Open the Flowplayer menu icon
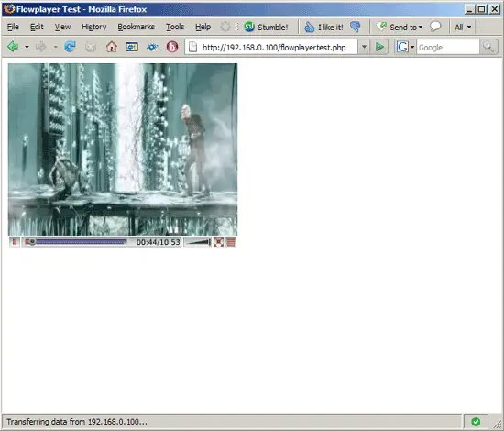 [x=231, y=242]
